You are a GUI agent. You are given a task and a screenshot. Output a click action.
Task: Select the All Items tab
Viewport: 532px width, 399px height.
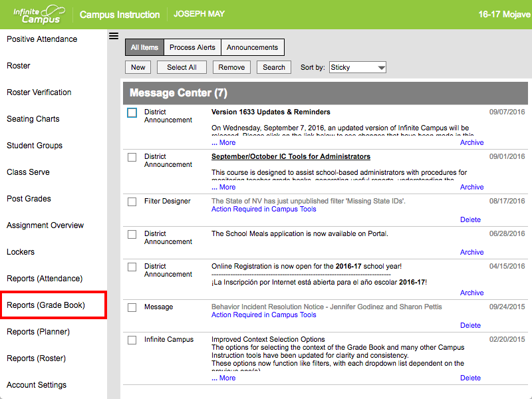144,47
